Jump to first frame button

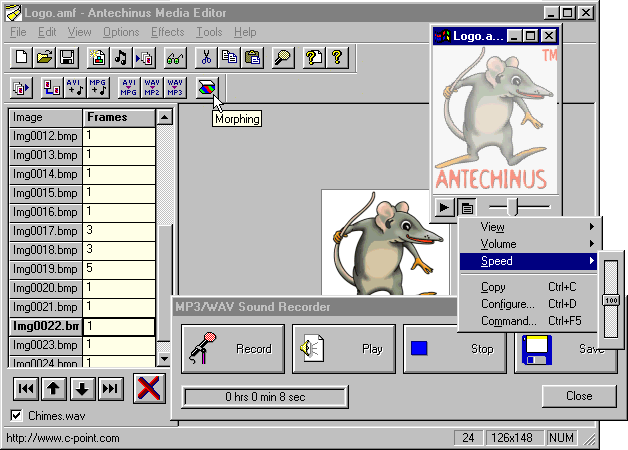(26, 388)
